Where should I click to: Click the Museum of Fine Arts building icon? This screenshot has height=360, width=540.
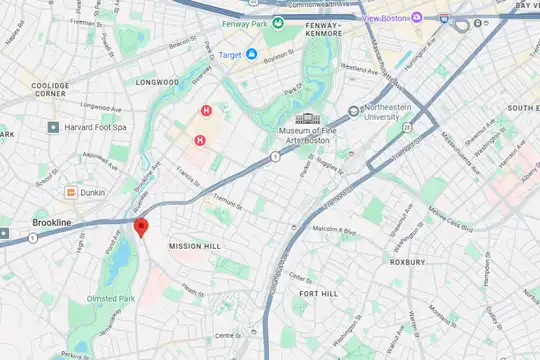[x=308, y=119]
